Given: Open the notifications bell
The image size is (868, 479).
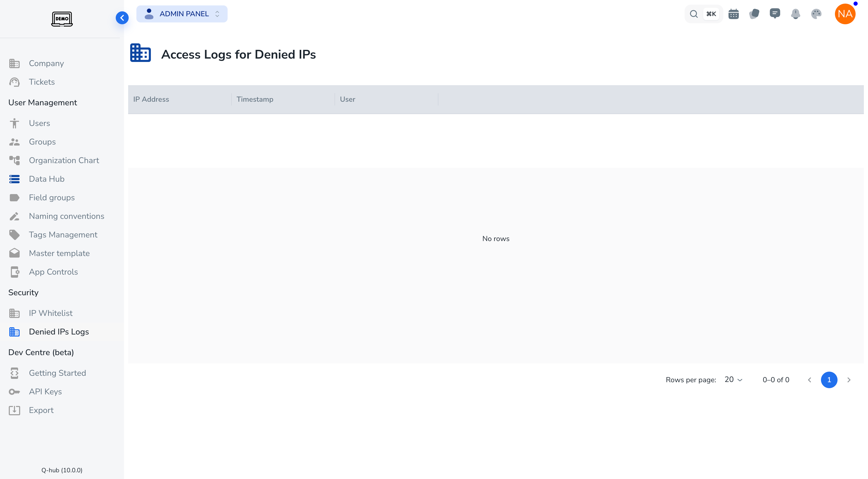Looking at the screenshot, I should [796, 14].
